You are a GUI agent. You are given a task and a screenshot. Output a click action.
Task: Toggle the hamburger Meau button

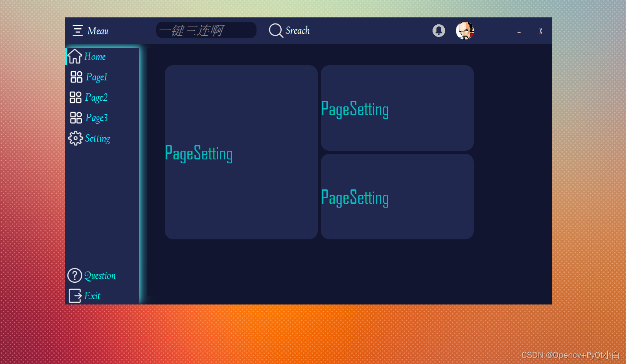tap(78, 31)
